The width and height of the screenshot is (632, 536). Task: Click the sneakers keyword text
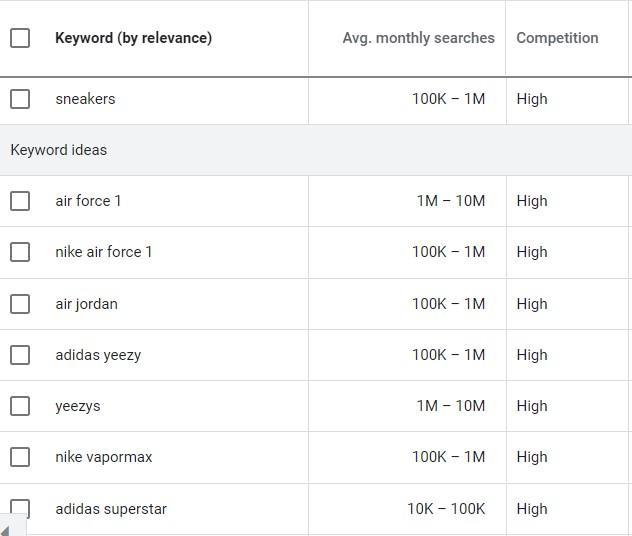(x=85, y=99)
